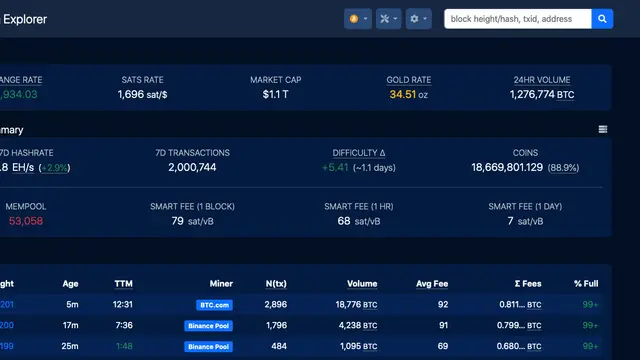Click the N(tx) column header
The height and width of the screenshot is (360, 640).
276,284
